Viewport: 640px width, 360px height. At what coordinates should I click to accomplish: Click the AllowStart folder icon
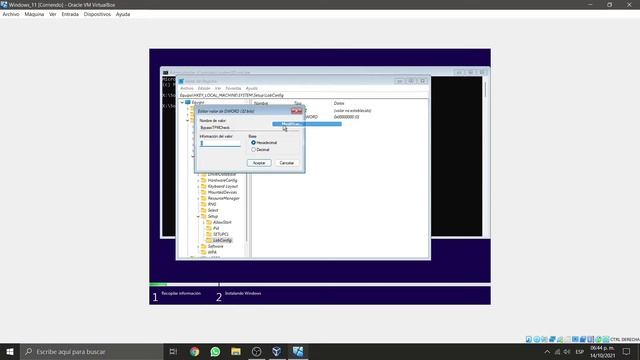click(x=209, y=222)
